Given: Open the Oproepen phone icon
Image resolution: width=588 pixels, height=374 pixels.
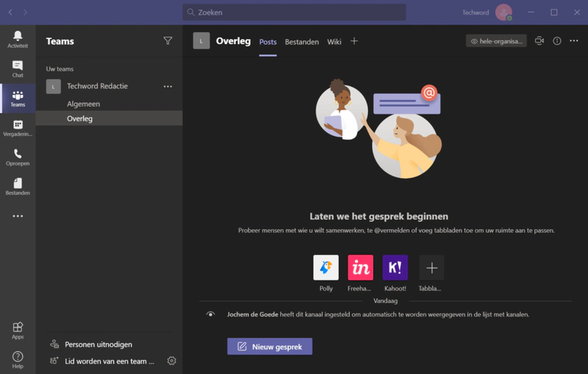Looking at the screenshot, I should (18, 157).
